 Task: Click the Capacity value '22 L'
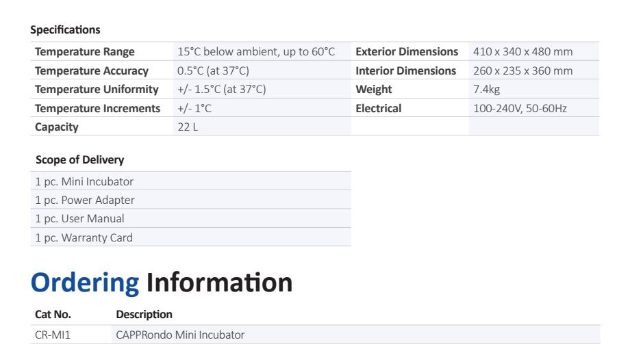(188, 127)
